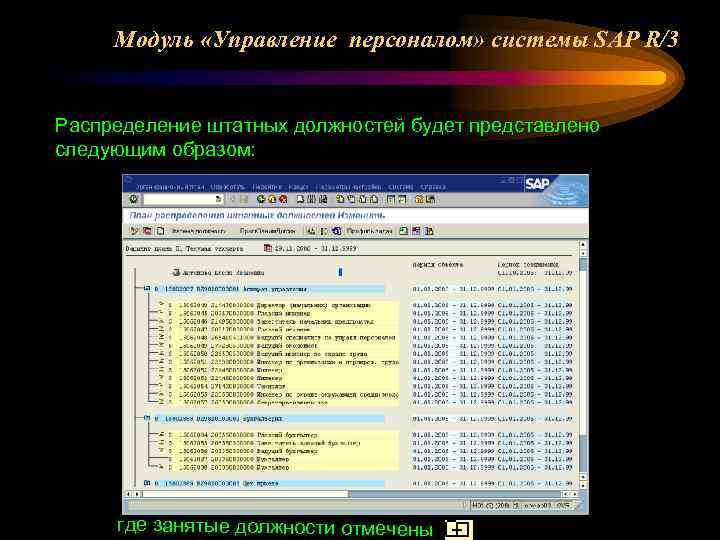Click the round blue icon beside Профиль задач

337,231
